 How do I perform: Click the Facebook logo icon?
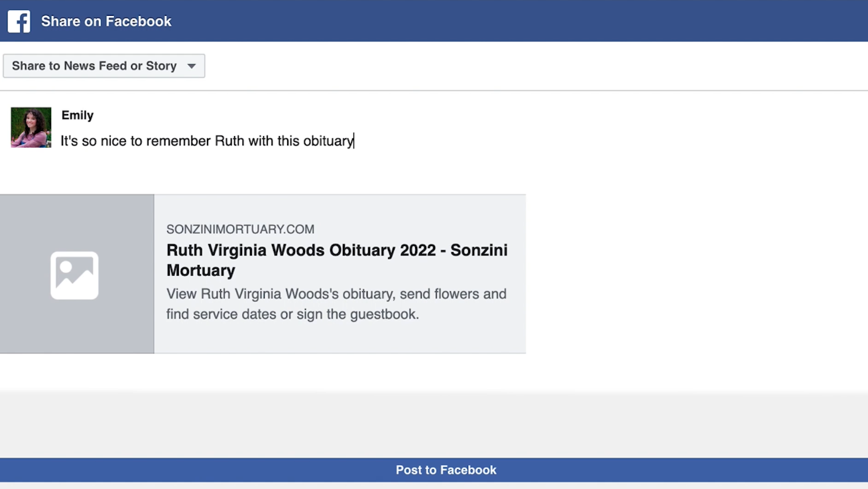(19, 21)
